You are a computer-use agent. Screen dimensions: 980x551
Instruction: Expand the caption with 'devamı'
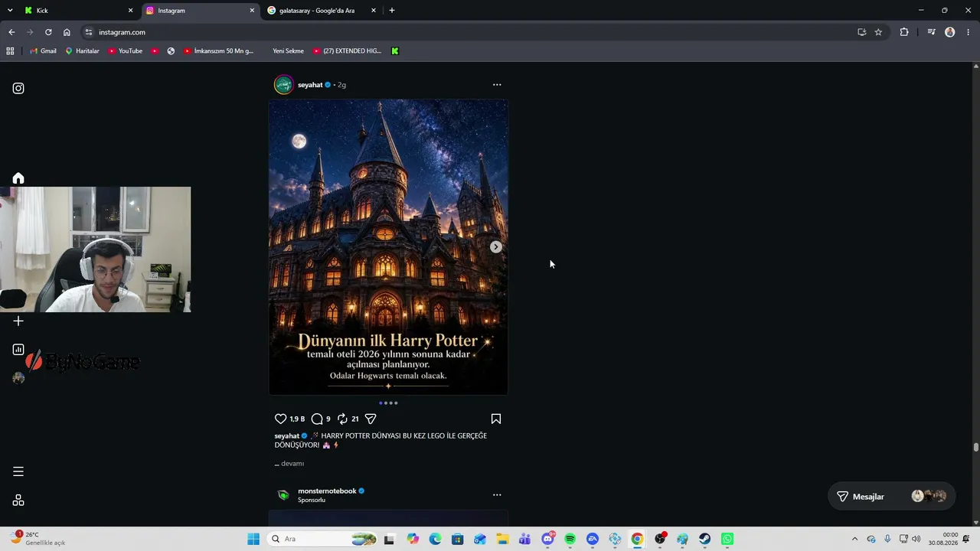[x=292, y=464]
